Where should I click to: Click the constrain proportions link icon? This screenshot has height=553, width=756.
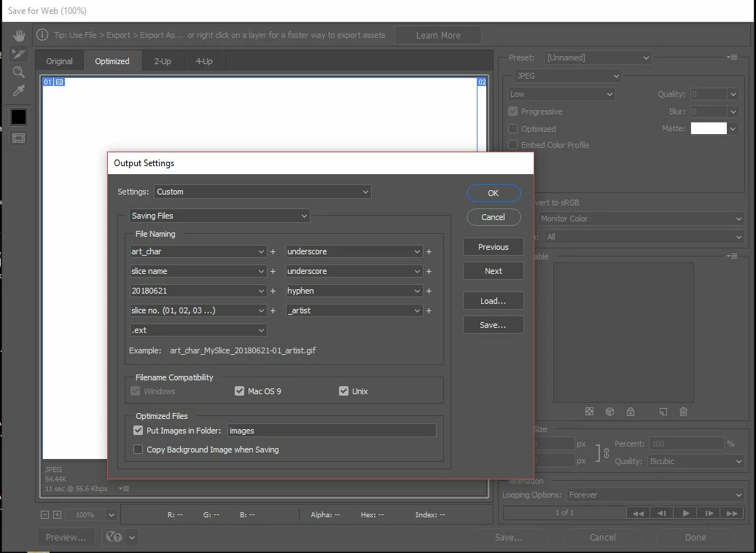pos(606,452)
